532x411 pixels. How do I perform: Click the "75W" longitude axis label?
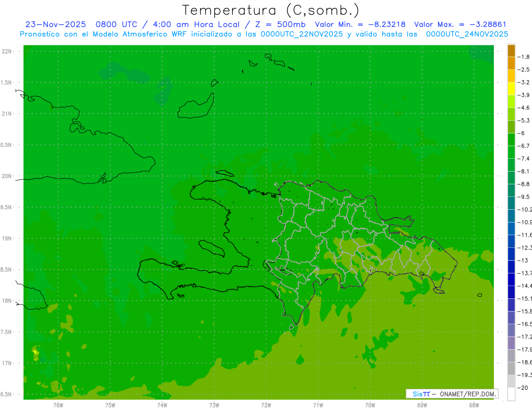point(110,405)
